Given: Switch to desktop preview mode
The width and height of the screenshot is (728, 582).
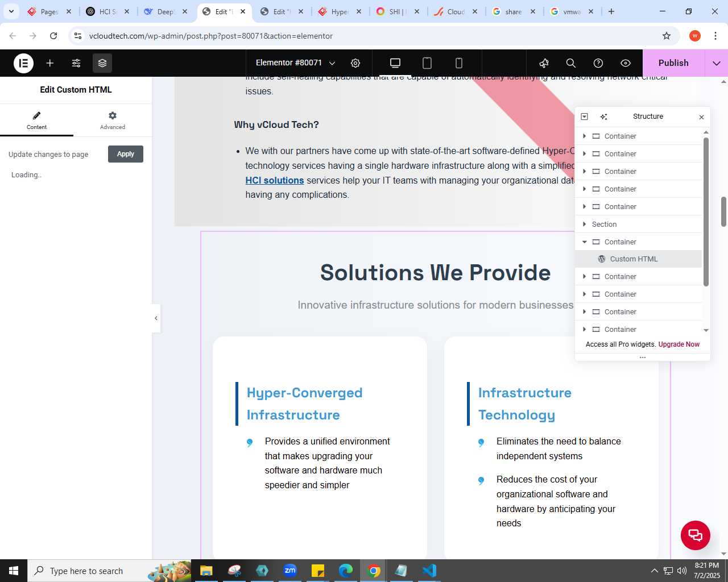Looking at the screenshot, I should [395, 63].
